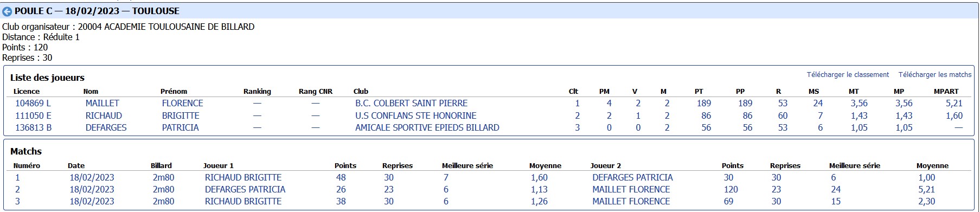The height and width of the screenshot is (212, 980).
Task: Open player MAILLET in the list
Action: (x=102, y=103)
